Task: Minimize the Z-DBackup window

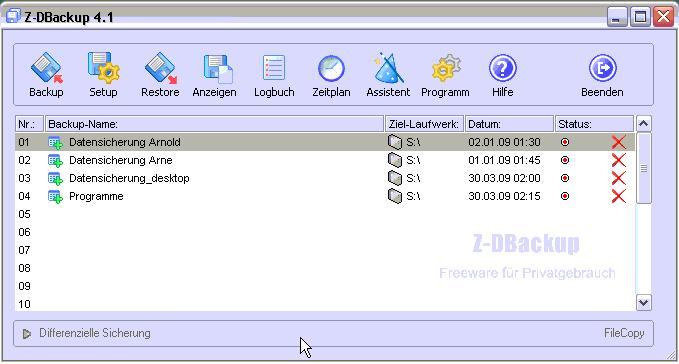Action: 617,17
